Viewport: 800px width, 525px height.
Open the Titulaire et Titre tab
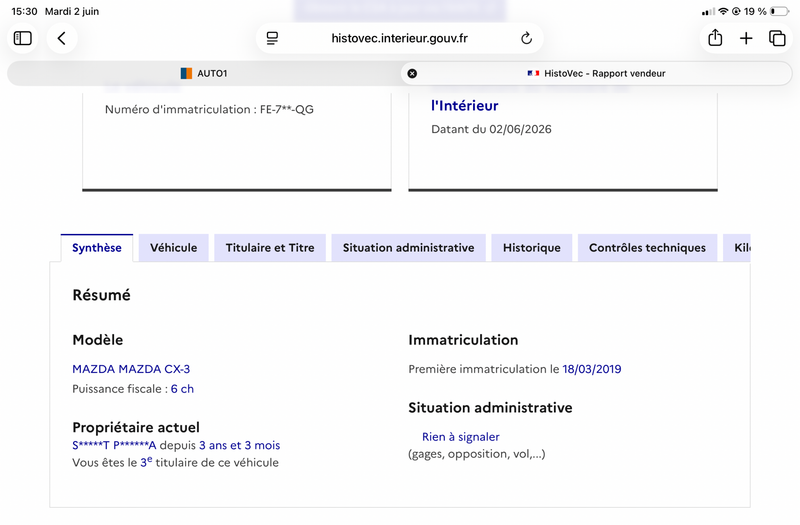(x=270, y=248)
